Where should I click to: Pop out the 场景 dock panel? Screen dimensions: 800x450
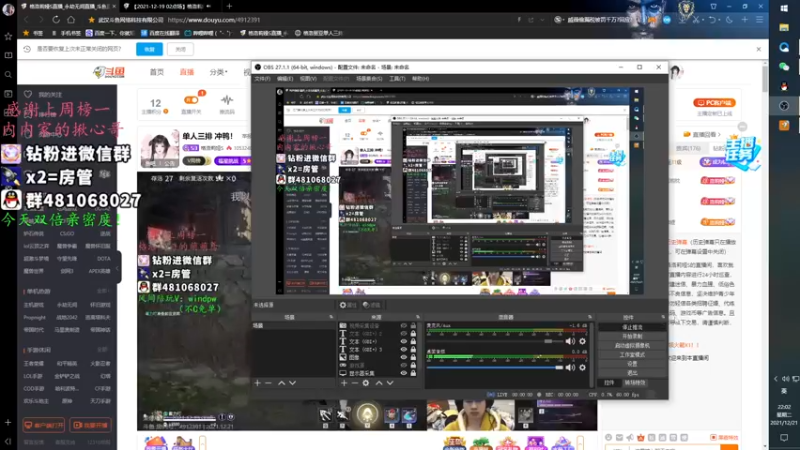[331, 317]
